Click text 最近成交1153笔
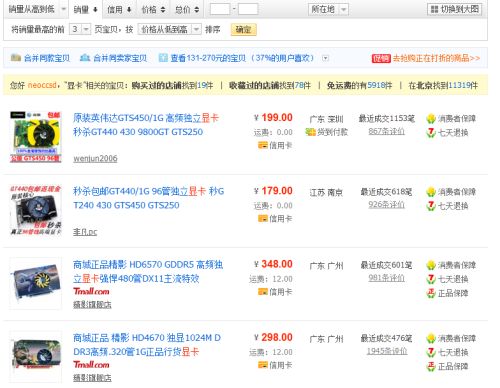The width and height of the screenshot is (500, 388). tap(387, 119)
